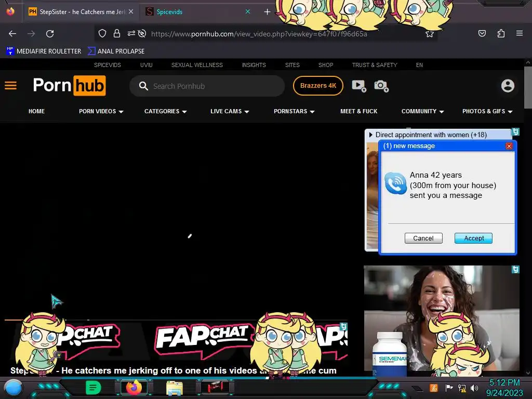The image size is (532, 399).
Task: Expand the PHOTOS & GIFS dropdown
Action: [x=487, y=111]
